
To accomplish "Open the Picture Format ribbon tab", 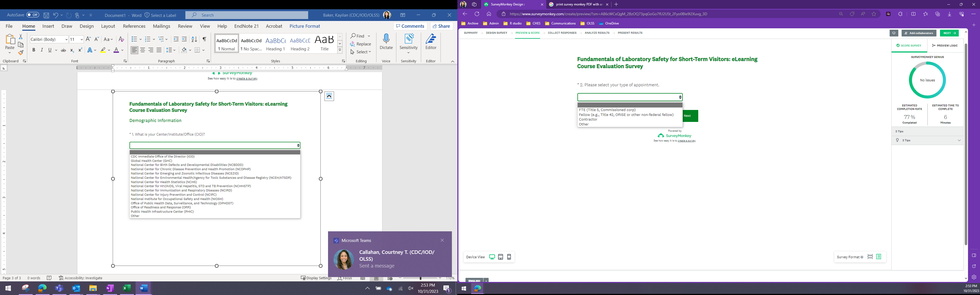I will tap(304, 26).
